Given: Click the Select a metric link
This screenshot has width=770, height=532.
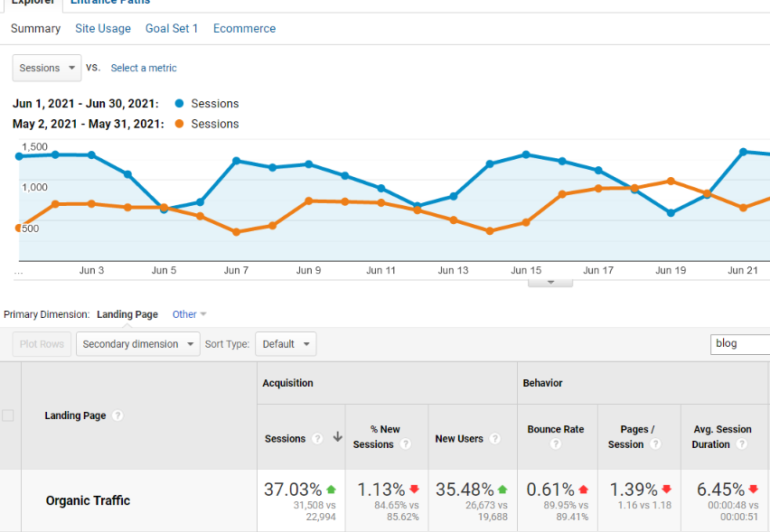Looking at the screenshot, I should 144,68.
